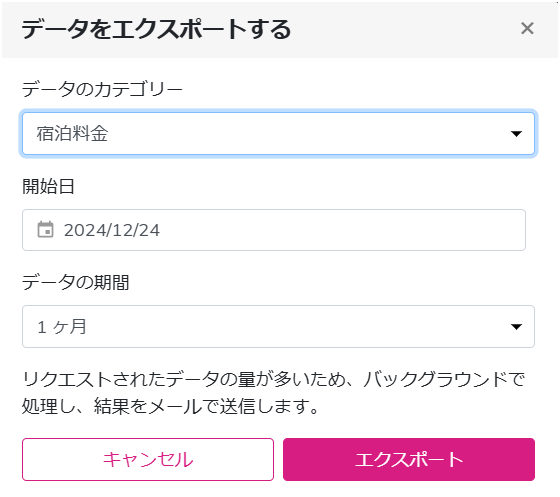Viewport: 560px width, 497px height.
Task: Click the arrow on the 1ヶ月 combo box
Action: point(516,327)
